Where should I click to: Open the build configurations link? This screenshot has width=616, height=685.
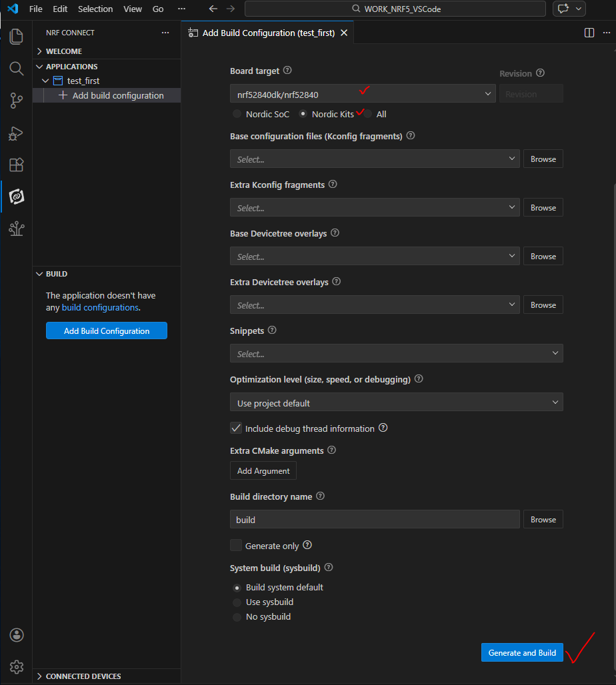point(100,308)
